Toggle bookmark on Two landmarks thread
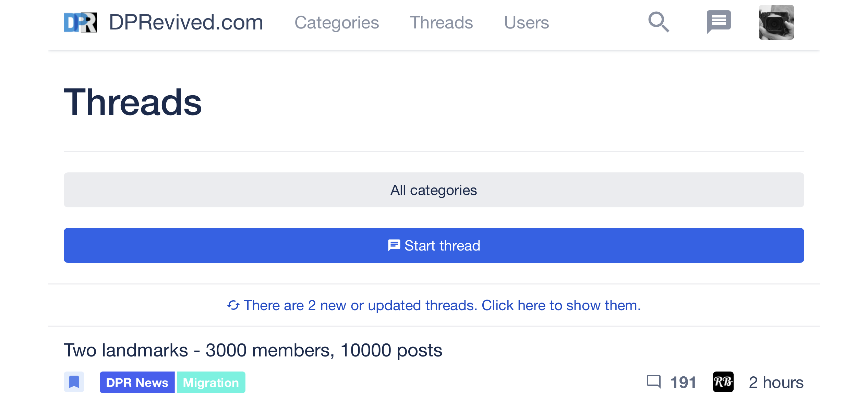The width and height of the screenshot is (868, 401). [x=74, y=382]
